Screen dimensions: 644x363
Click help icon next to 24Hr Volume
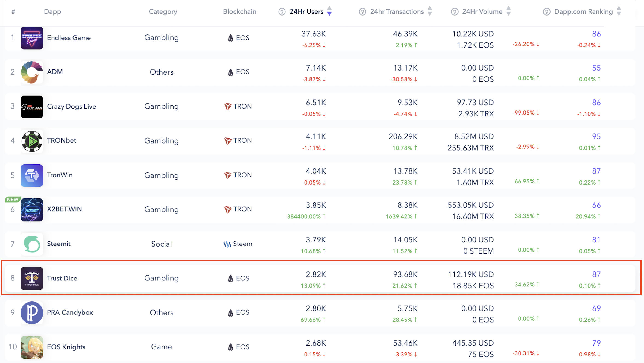pyautogui.click(x=455, y=12)
